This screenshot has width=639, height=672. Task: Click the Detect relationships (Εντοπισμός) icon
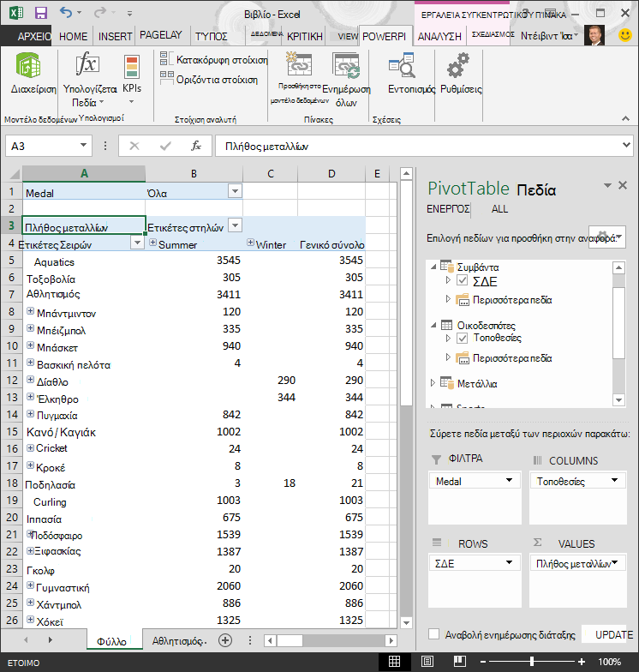403,65
